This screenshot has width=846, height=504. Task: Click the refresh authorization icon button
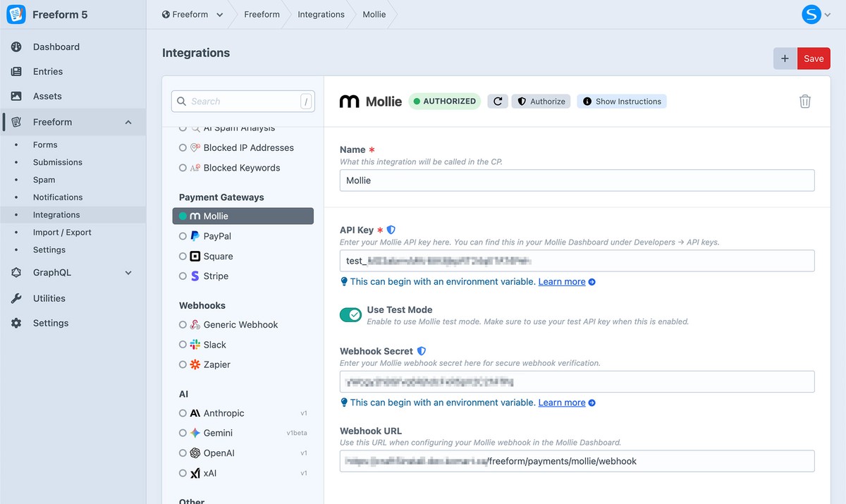click(497, 102)
